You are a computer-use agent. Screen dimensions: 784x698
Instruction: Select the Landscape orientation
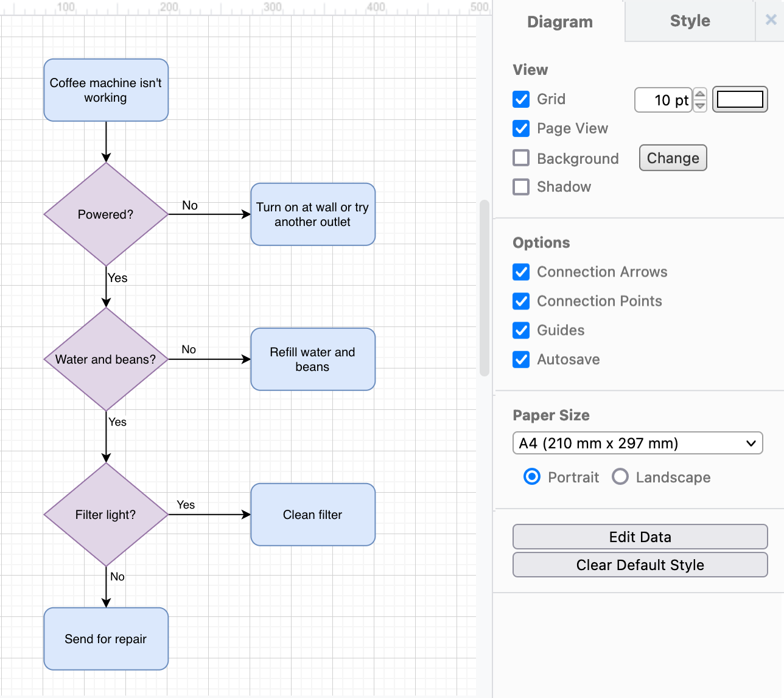pos(620,477)
